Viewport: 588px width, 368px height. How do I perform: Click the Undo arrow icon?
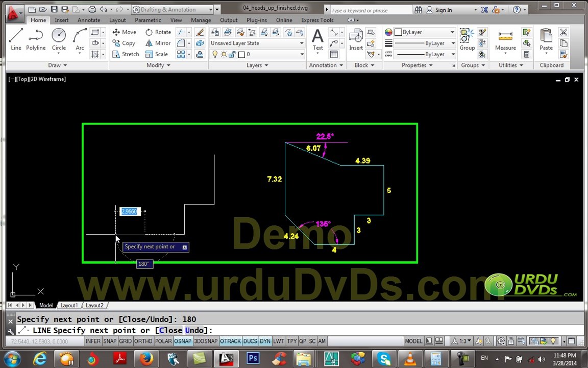103,9
